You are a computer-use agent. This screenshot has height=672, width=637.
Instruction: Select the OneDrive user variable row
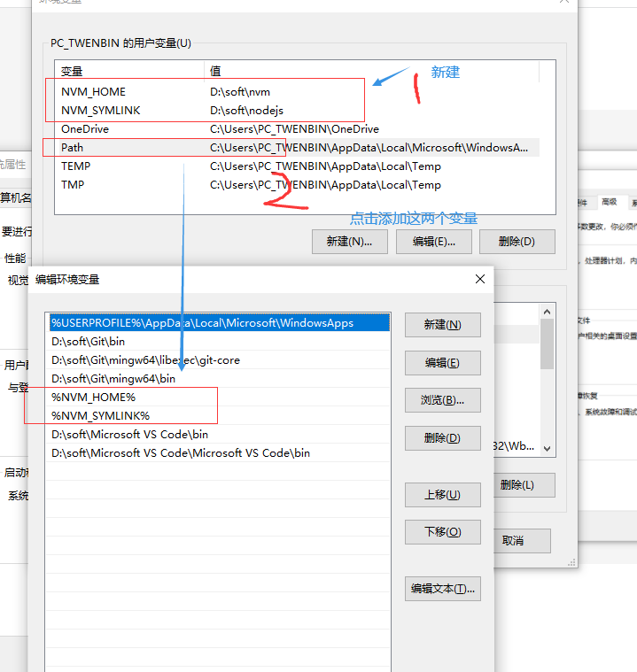[x=298, y=129]
